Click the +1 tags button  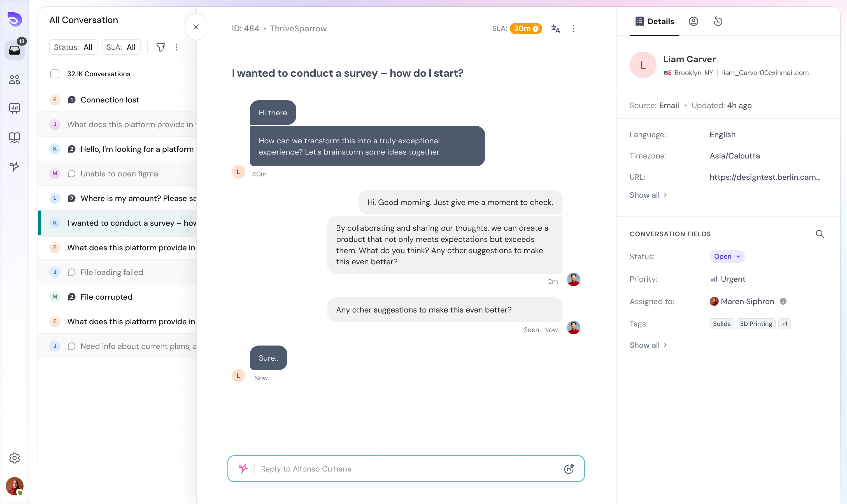point(784,324)
